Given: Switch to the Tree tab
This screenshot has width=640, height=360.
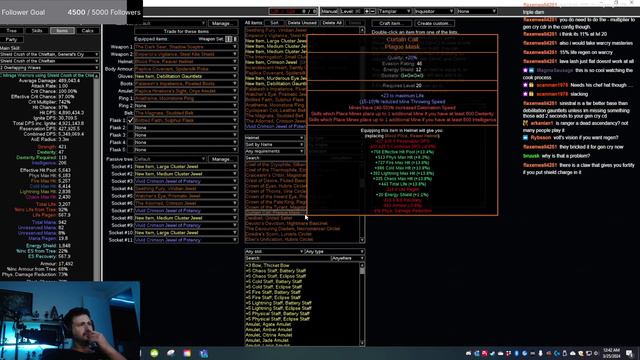Looking at the screenshot, I should 11,31.
